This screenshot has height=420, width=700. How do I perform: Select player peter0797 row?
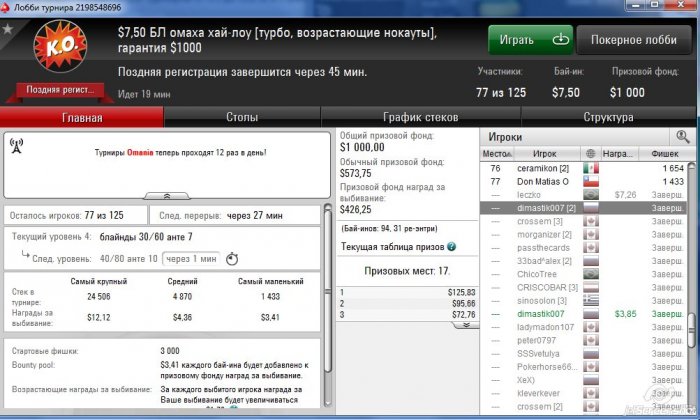click(583, 341)
